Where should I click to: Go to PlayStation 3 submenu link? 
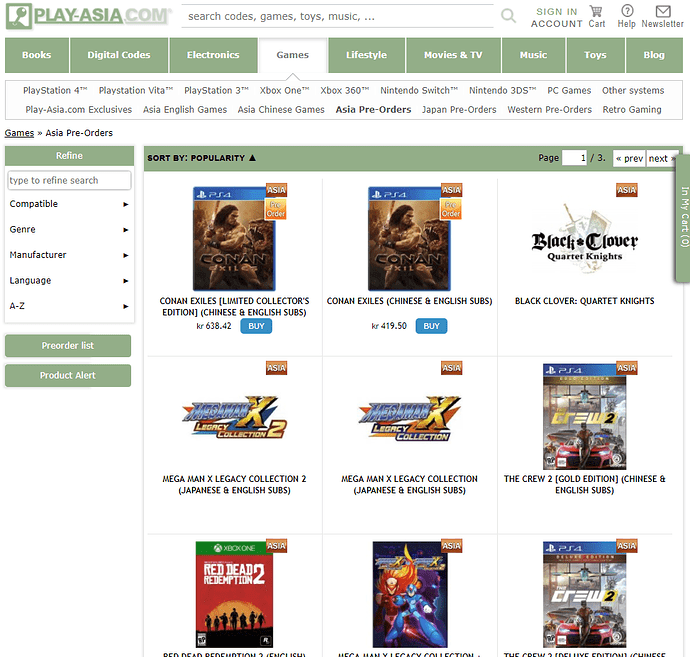point(216,91)
